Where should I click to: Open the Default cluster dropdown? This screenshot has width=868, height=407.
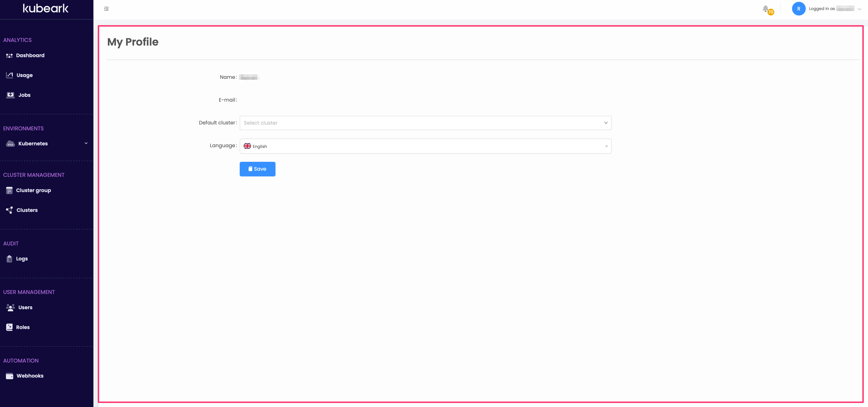tap(425, 123)
